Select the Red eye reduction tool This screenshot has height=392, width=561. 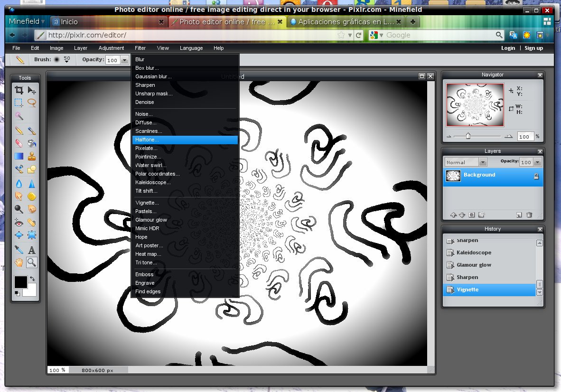click(19, 222)
